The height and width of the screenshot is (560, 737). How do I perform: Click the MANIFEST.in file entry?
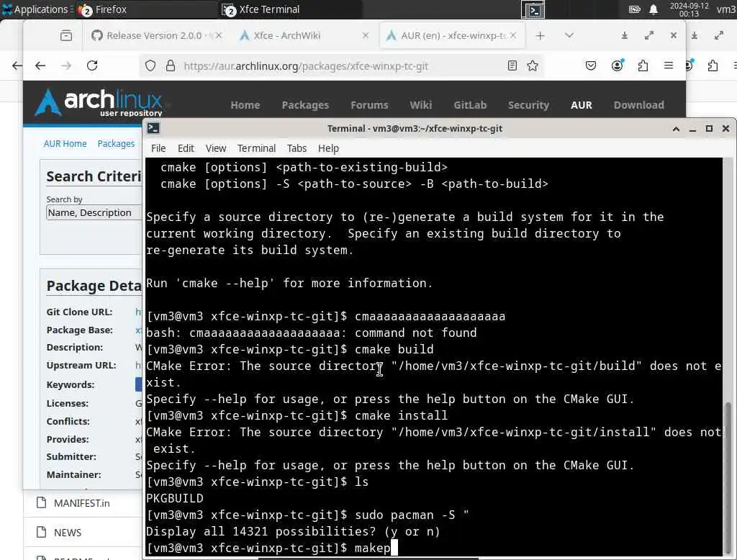click(x=81, y=503)
